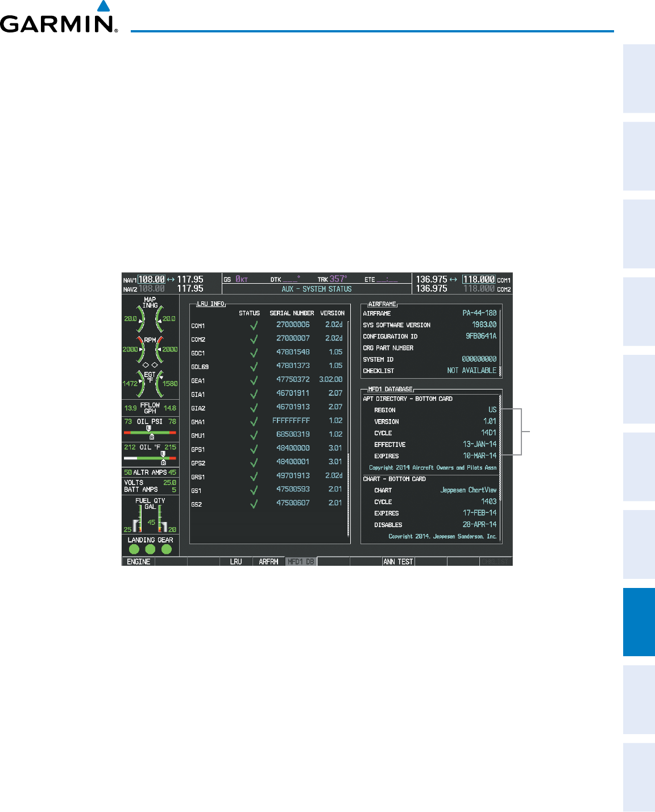Click the GIA2 status checkmark
Image resolution: width=655 pixels, height=812 pixels.
click(x=254, y=408)
